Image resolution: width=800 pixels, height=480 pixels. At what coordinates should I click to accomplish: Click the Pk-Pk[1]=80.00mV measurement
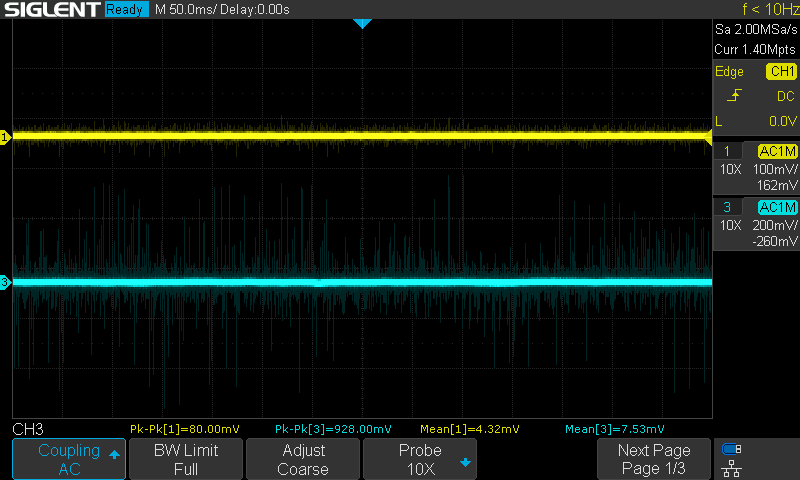(185, 429)
